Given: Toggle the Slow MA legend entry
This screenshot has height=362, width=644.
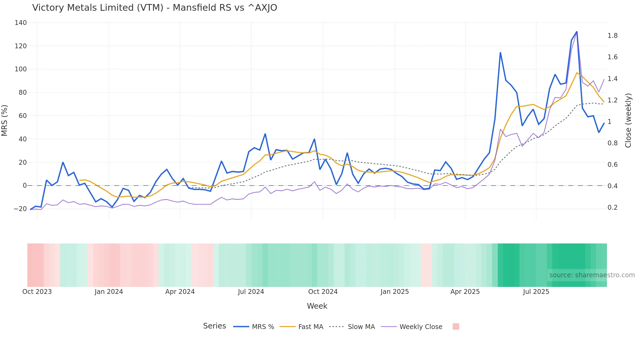Looking at the screenshot, I should (352, 327).
